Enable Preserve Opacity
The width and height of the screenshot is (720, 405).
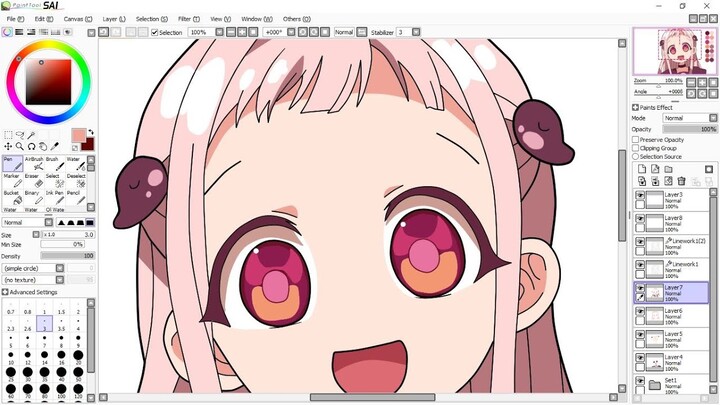(x=636, y=140)
